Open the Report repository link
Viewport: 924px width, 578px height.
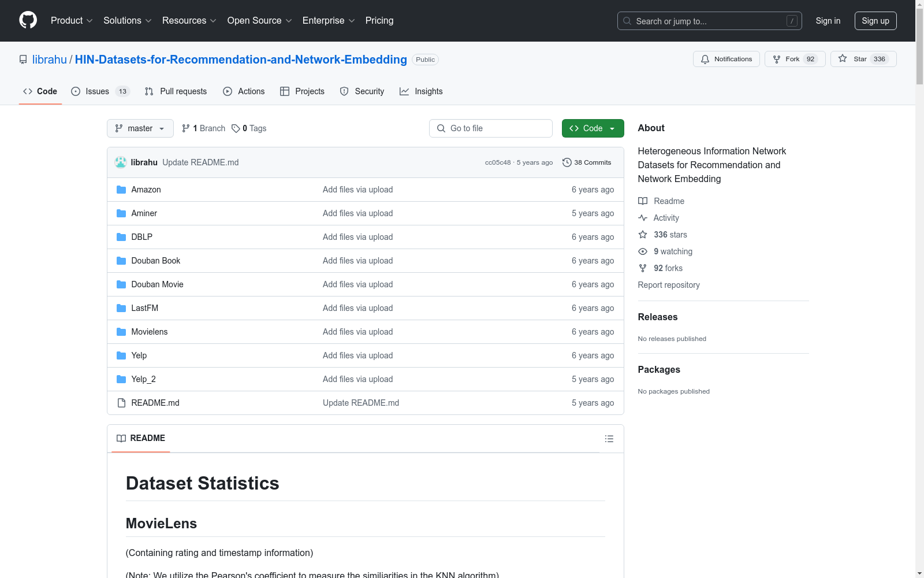[x=669, y=285]
